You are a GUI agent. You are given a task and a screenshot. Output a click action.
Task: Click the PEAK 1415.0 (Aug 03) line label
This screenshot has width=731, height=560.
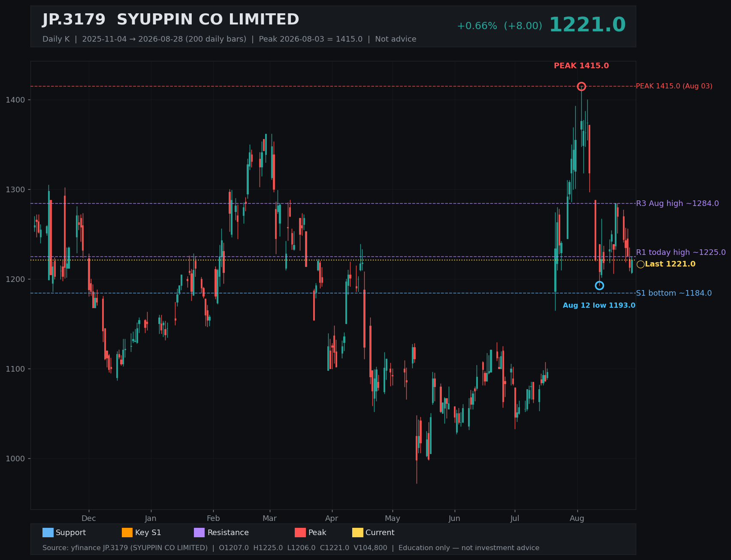click(x=674, y=86)
